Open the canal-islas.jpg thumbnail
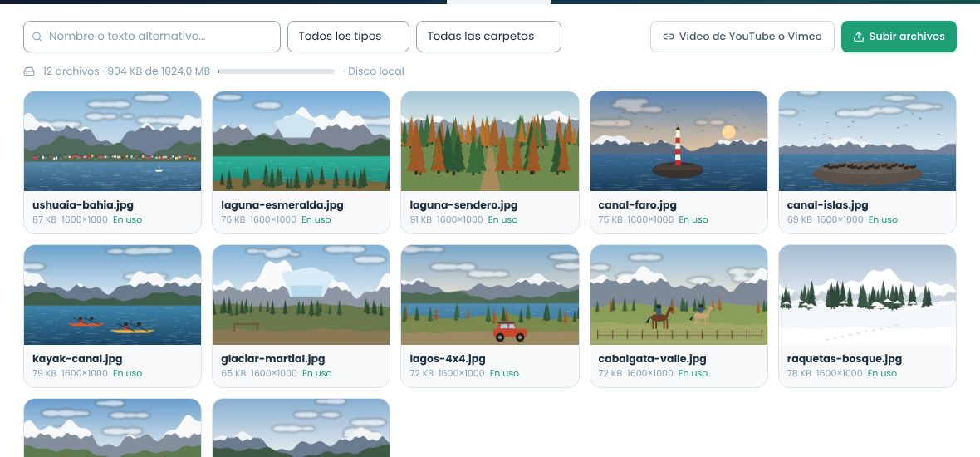 [x=867, y=141]
